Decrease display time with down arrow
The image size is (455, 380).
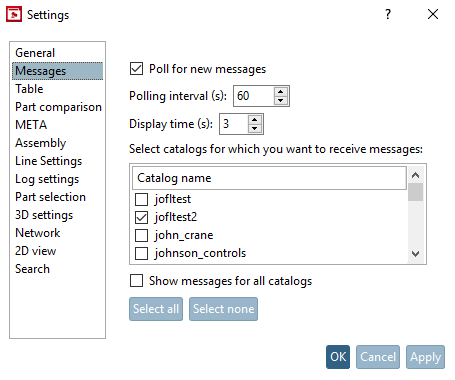[x=255, y=128]
